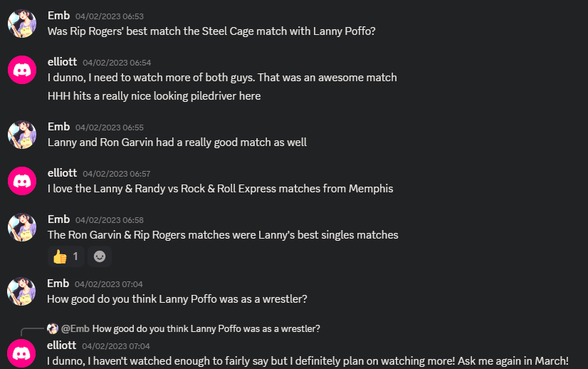Open elliott's Discord avatar beside the Memphis message
The width and height of the screenshot is (588, 369).
point(22,180)
